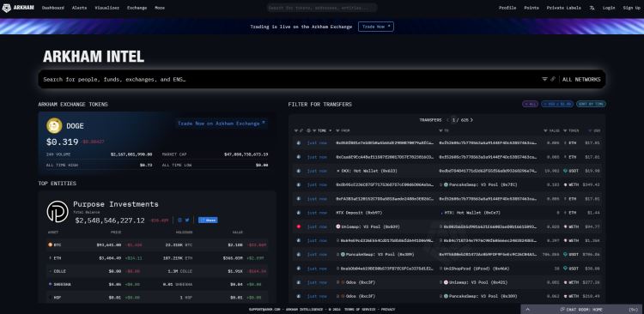
Task: Click the filter icon in the search bar
Action: (544, 79)
